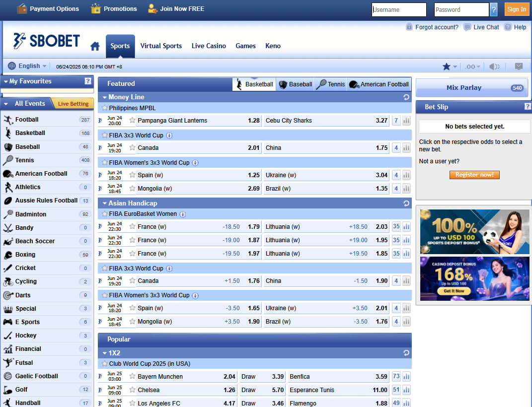The height and width of the screenshot is (407, 532).
Task: Open Payment Options wallet icon
Action: click(22, 8)
